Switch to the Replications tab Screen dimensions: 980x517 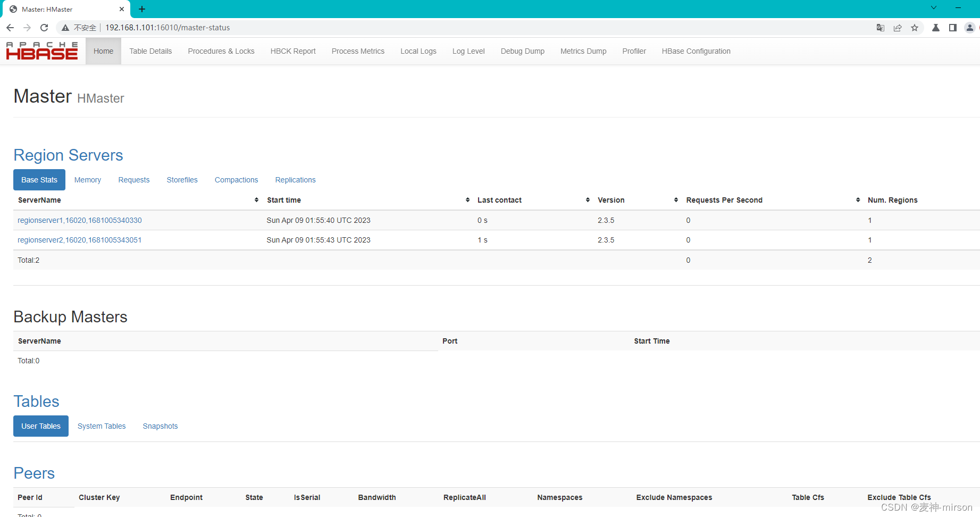(295, 180)
